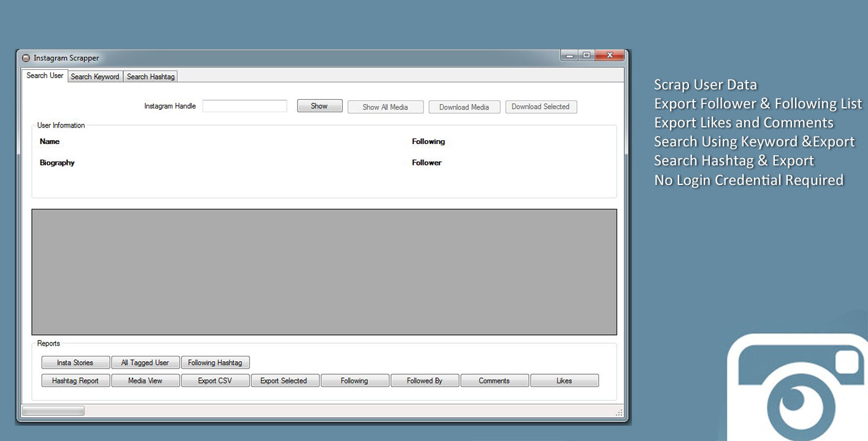The width and height of the screenshot is (868, 441).
Task: Click the User Information group title
Action: [61, 126]
